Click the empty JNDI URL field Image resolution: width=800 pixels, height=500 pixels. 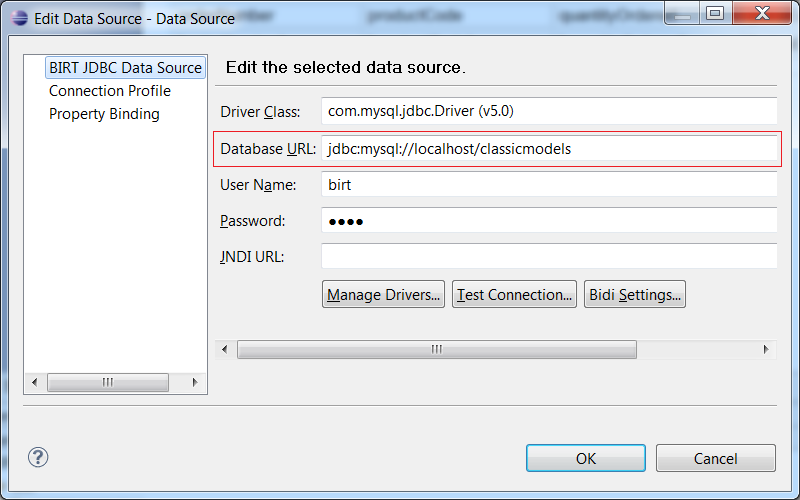pyautogui.click(x=548, y=257)
